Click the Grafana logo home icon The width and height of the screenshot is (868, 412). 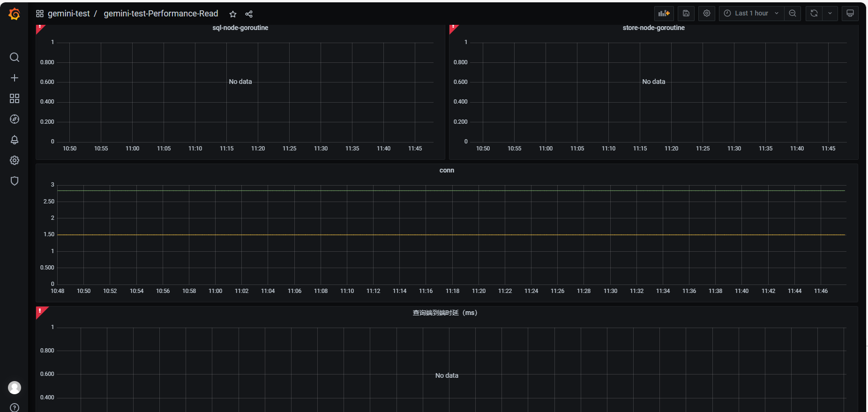pyautogui.click(x=15, y=14)
